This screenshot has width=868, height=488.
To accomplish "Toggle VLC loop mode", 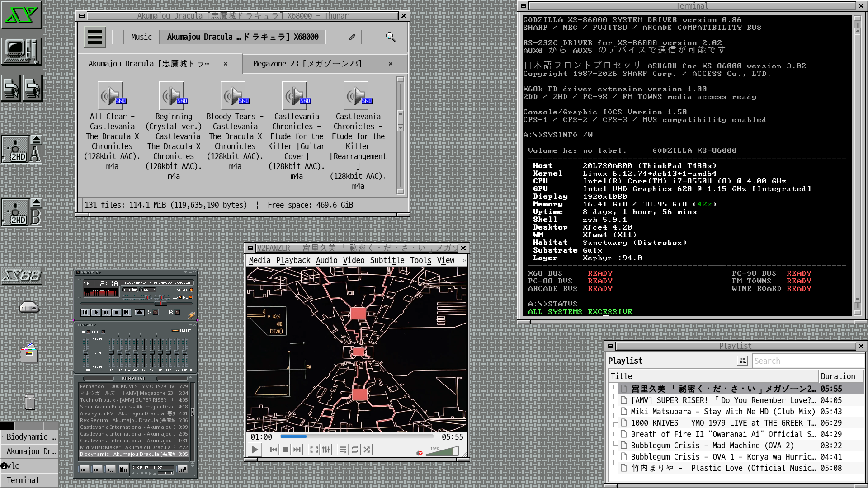I will pyautogui.click(x=355, y=450).
